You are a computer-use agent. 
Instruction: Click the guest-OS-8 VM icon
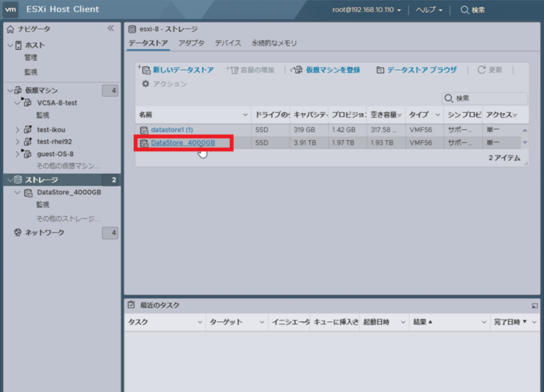[27, 153]
